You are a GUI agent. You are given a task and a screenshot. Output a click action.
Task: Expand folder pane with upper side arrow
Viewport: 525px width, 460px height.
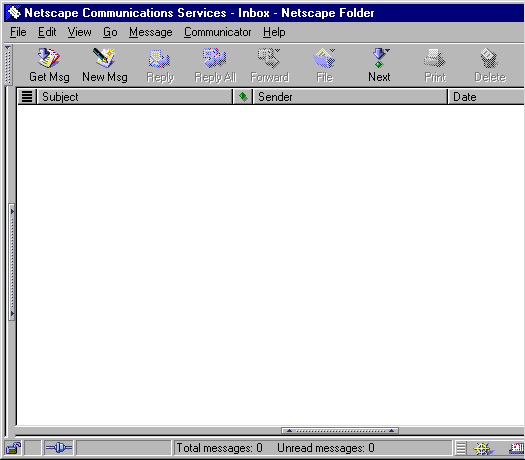(x=12, y=211)
